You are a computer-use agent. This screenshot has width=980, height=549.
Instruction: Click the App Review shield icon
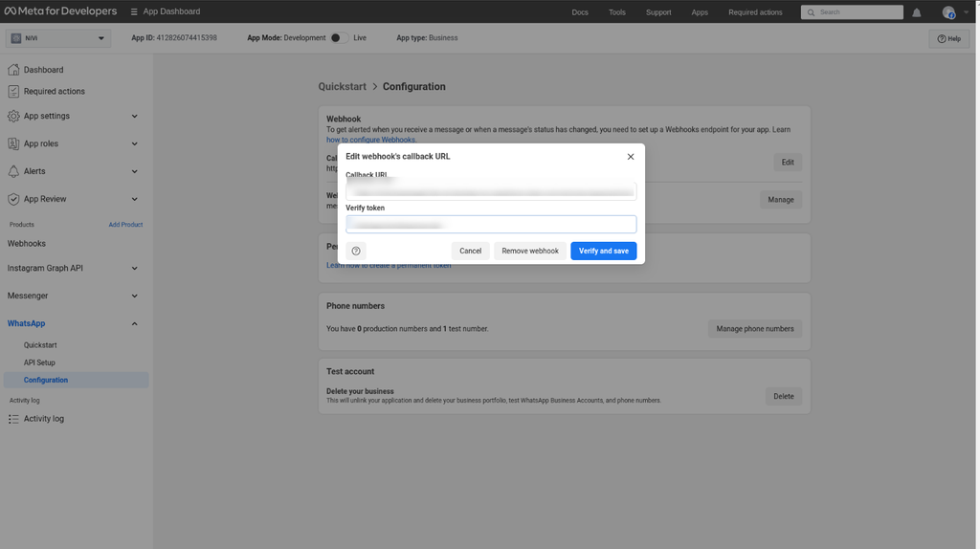pyautogui.click(x=13, y=199)
